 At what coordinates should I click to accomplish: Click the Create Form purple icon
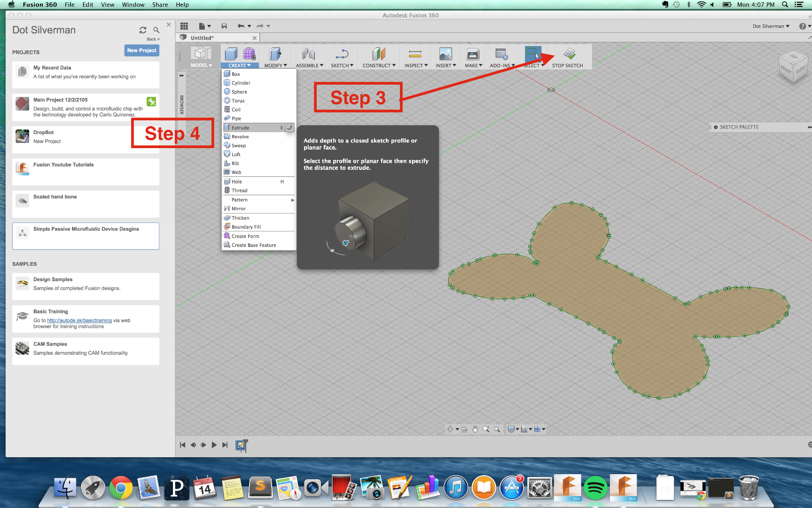click(249, 54)
